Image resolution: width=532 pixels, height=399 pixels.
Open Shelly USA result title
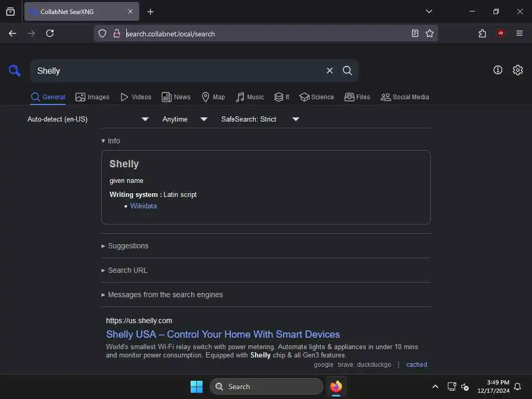point(223,334)
